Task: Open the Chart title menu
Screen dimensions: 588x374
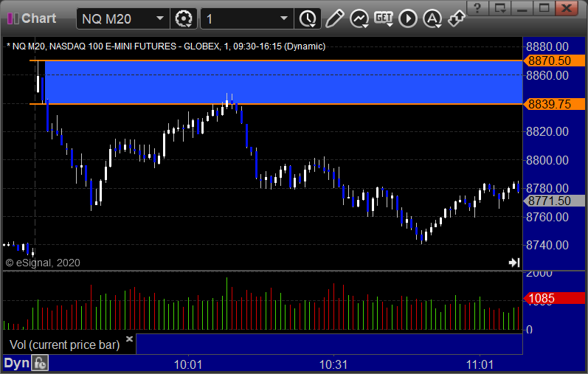Action: [32, 18]
